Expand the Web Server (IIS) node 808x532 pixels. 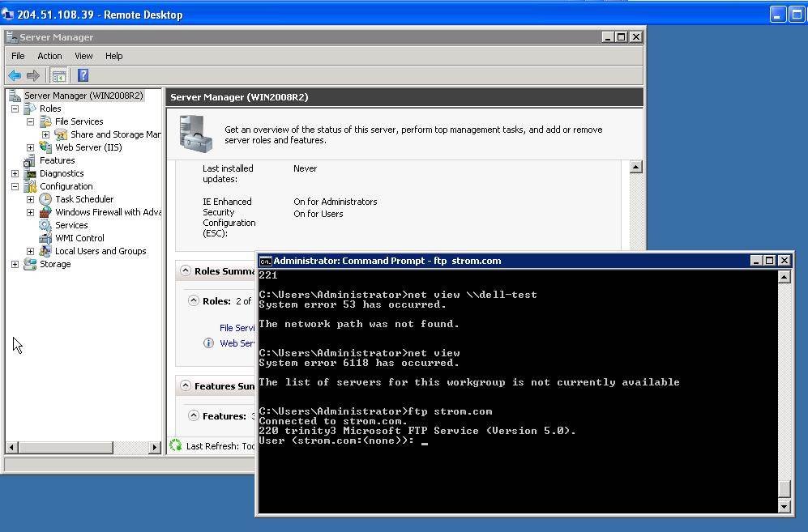31,147
